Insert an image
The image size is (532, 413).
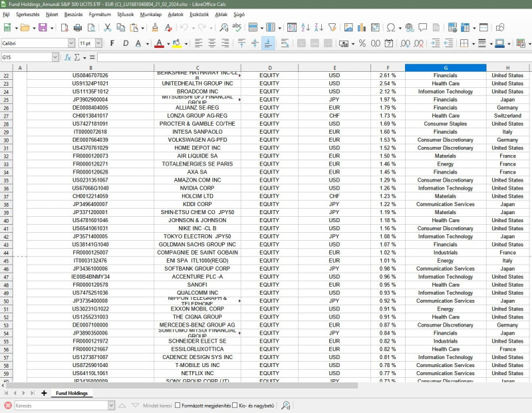[348, 27]
